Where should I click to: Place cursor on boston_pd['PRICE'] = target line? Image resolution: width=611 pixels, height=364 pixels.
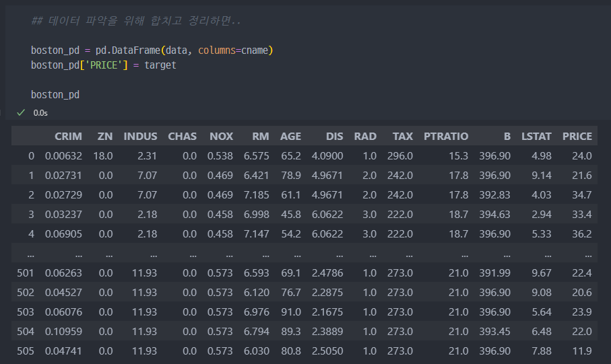coord(103,65)
